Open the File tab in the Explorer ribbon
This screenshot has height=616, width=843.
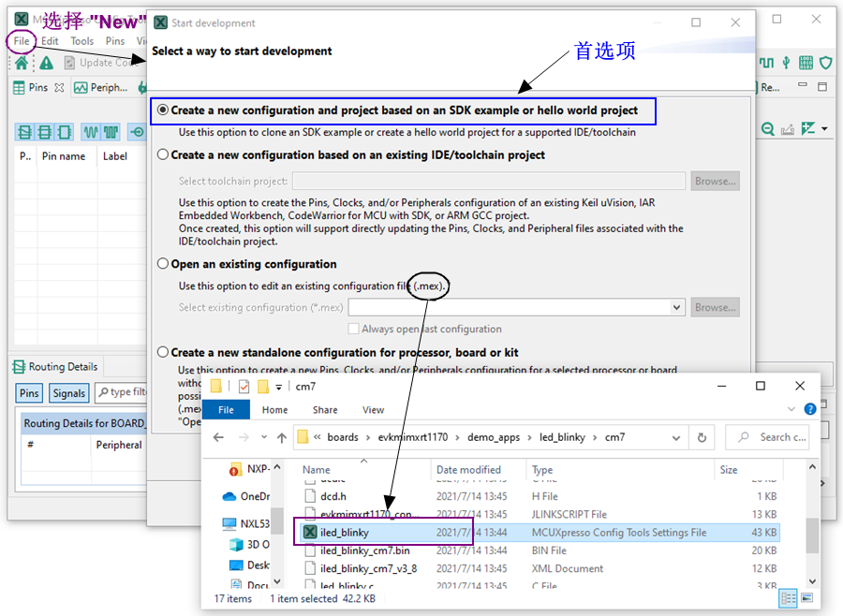click(x=226, y=410)
